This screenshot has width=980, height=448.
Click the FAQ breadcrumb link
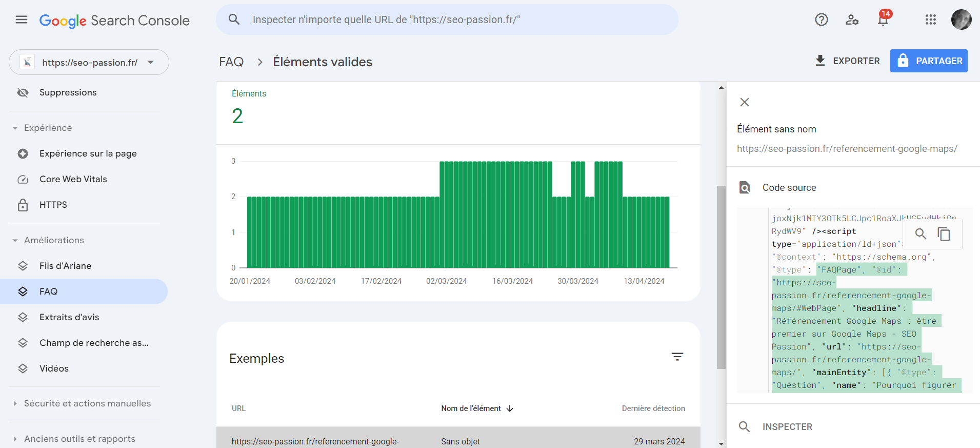coord(231,62)
